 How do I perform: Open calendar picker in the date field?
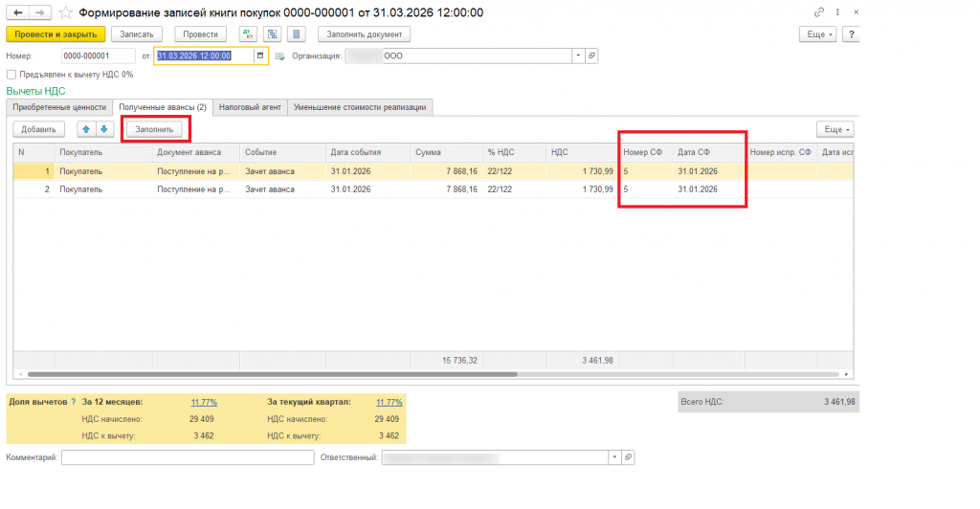pos(260,55)
